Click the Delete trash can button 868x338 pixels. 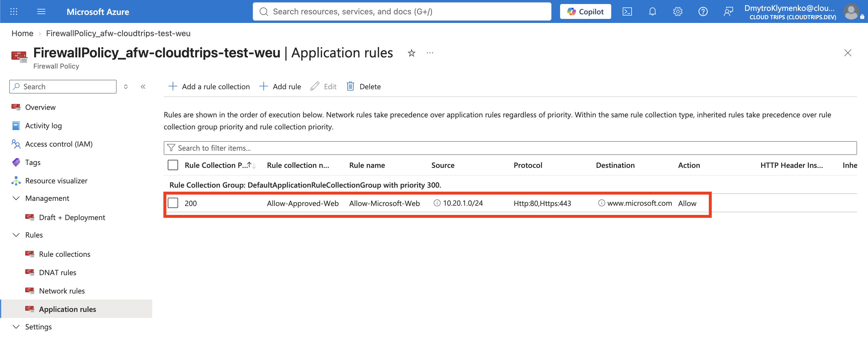[364, 87]
